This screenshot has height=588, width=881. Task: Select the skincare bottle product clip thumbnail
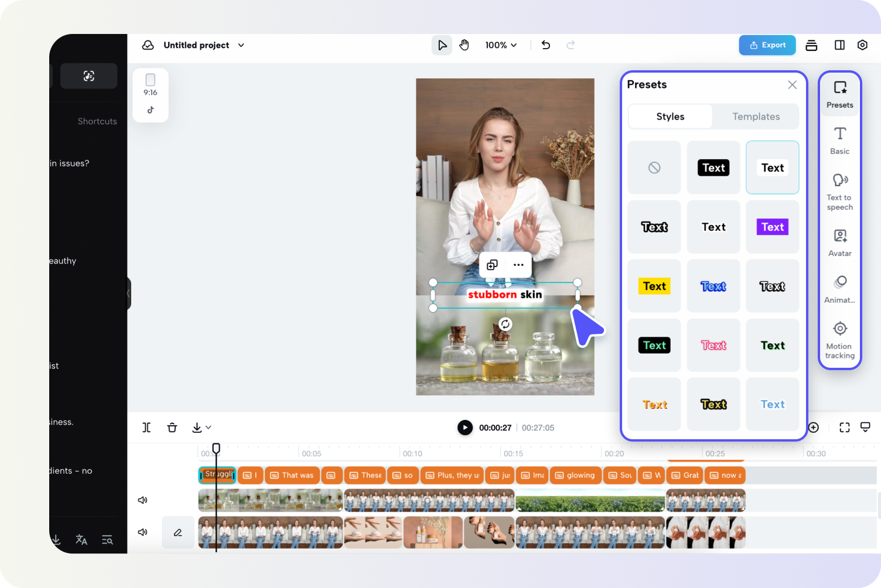click(433, 532)
